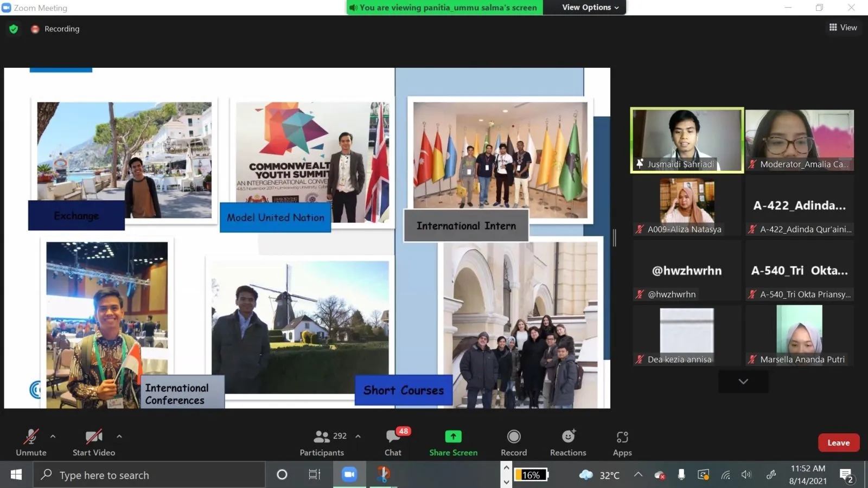Click the panel divider handle beside the slide

[615, 237]
